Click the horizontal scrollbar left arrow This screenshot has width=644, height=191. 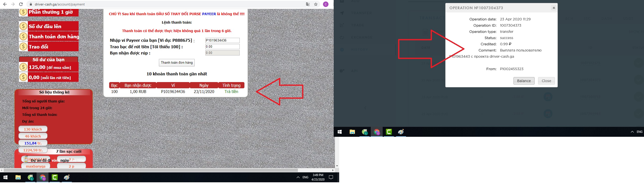click(2, 170)
